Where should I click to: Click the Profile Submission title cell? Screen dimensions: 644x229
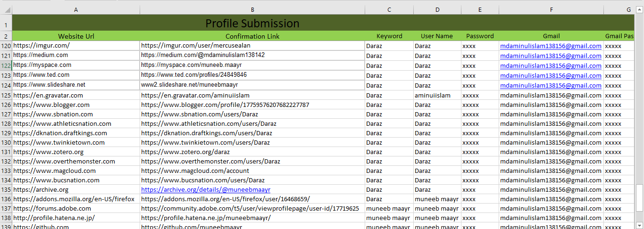click(252, 23)
